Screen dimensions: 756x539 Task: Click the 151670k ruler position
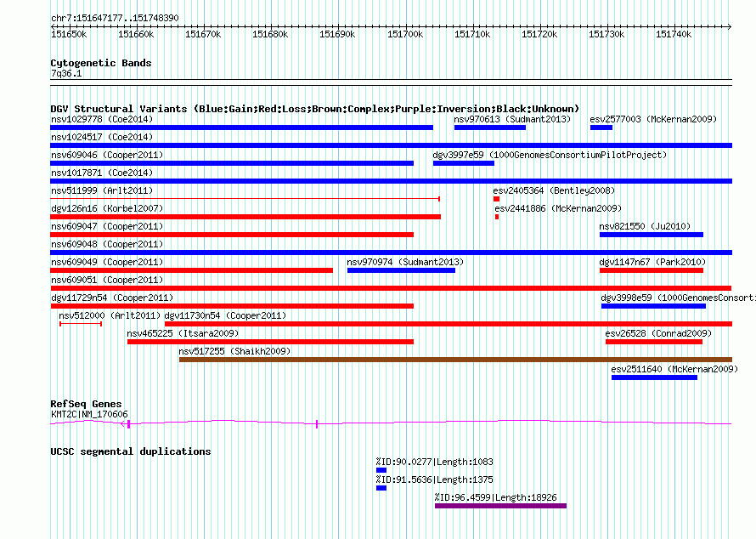pos(203,34)
